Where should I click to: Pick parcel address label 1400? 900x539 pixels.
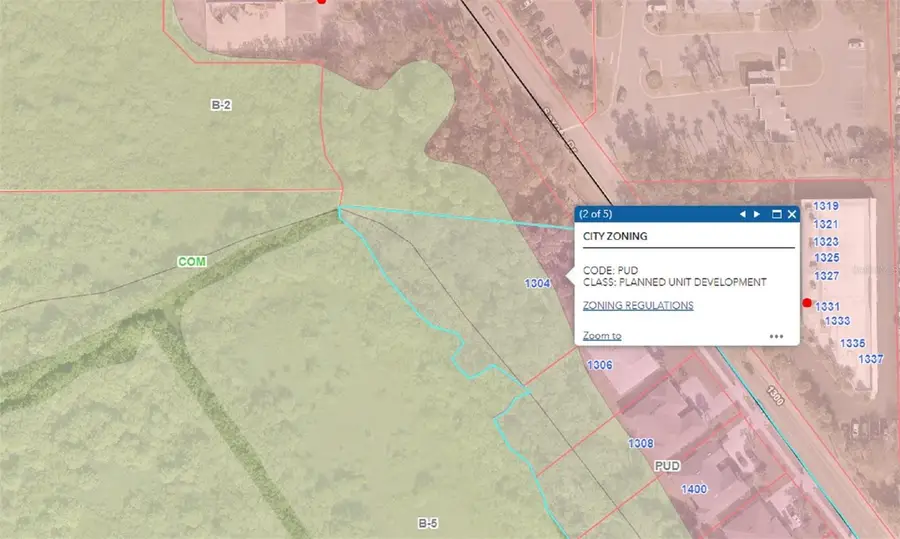click(x=694, y=489)
